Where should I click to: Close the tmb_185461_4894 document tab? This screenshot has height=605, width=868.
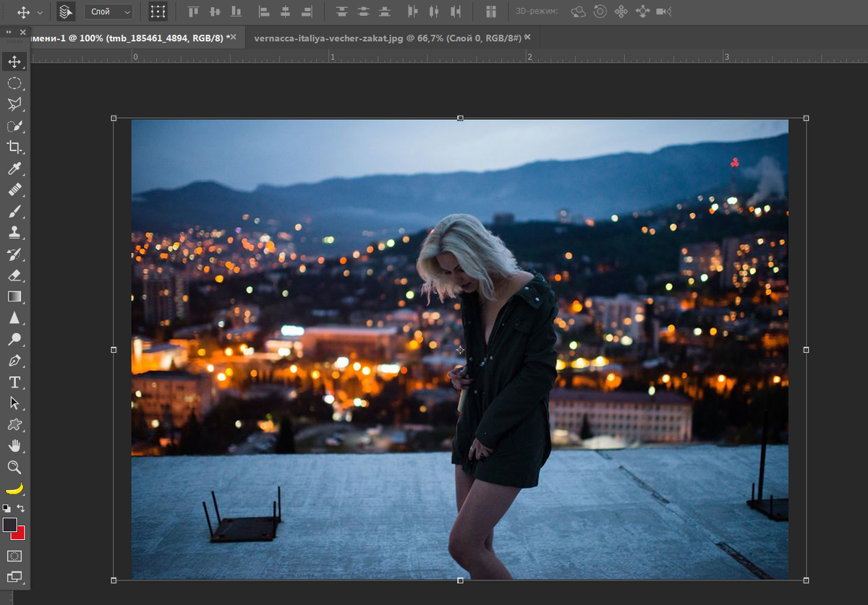click(233, 37)
